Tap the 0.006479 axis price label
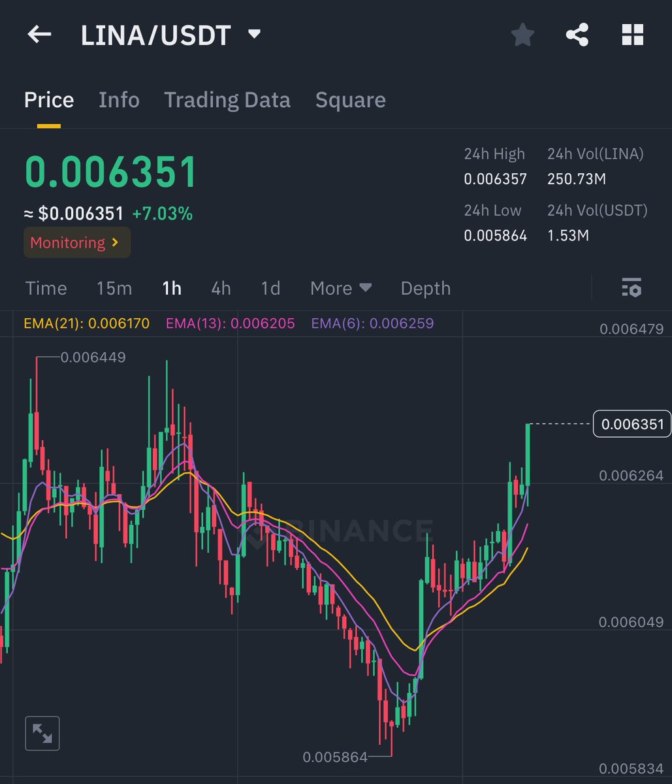The image size is (672, 784). [632, 329]
